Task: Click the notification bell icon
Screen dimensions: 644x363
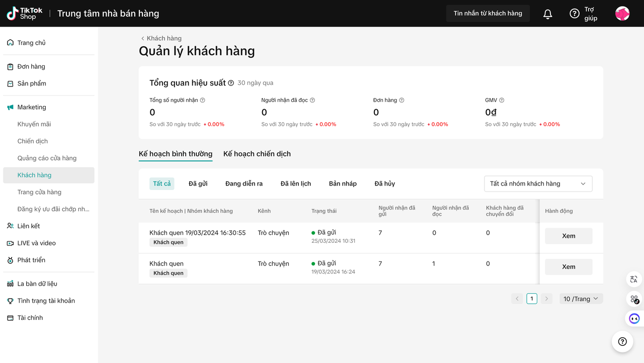Action: pyautogui.click(x=548, y=14)
